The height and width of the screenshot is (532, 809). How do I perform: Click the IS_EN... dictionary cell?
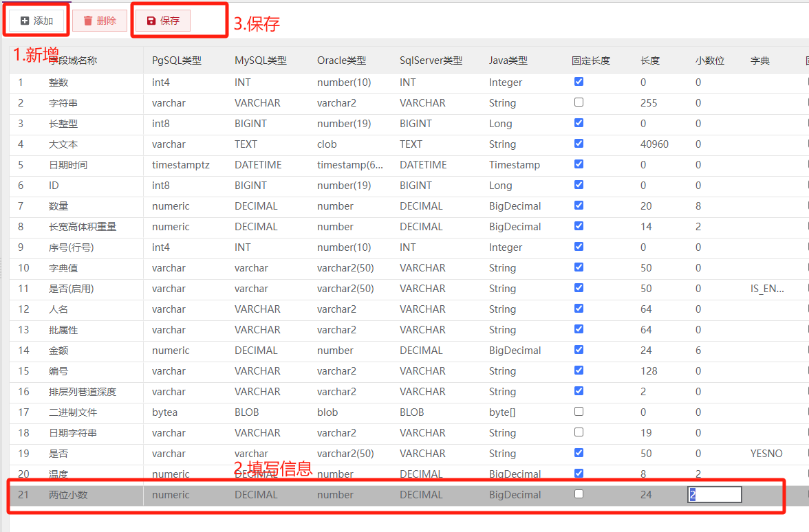point(767,289)
